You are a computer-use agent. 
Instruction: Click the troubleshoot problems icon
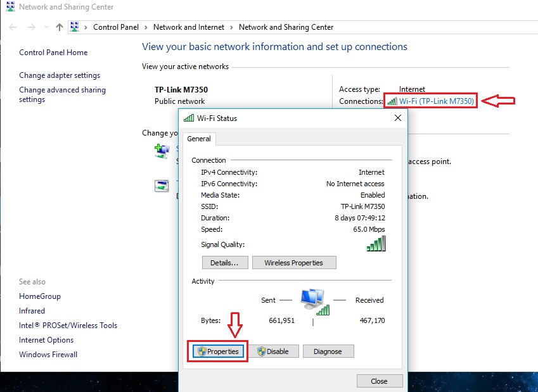coord(162,186)
